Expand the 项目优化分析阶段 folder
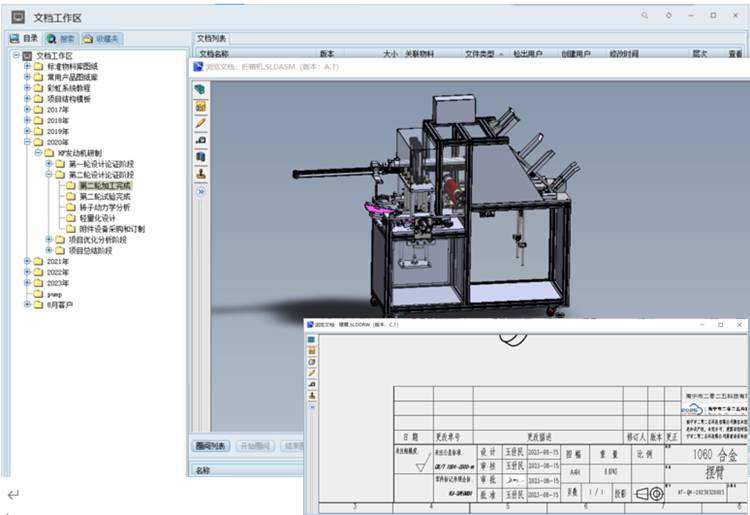This screenshot has height=515, width=750. (49, 240)
